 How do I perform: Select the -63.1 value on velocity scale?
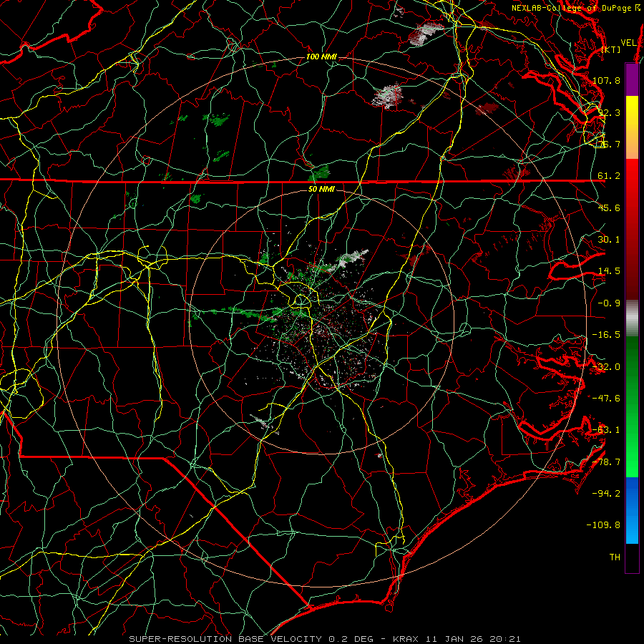pyautogui.click(x=606, y=430)
